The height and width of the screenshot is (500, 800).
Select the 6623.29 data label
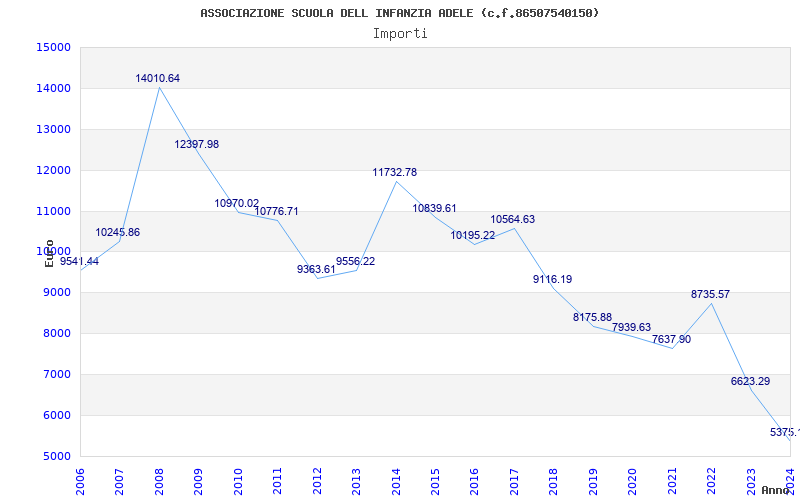coord(750,382)
